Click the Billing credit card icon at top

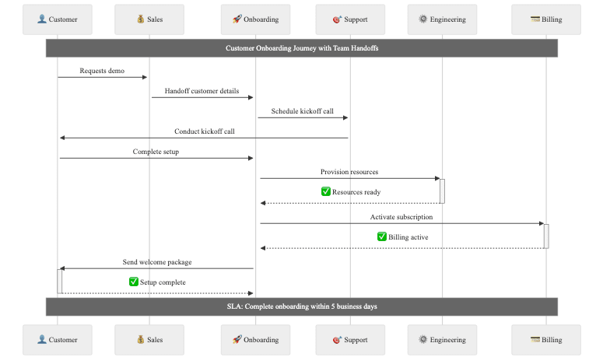pyautogui.click(x=535, y=19)
